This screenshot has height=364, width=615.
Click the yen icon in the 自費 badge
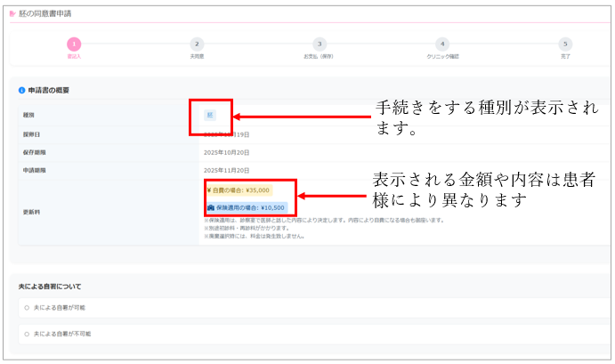(209, 190)
